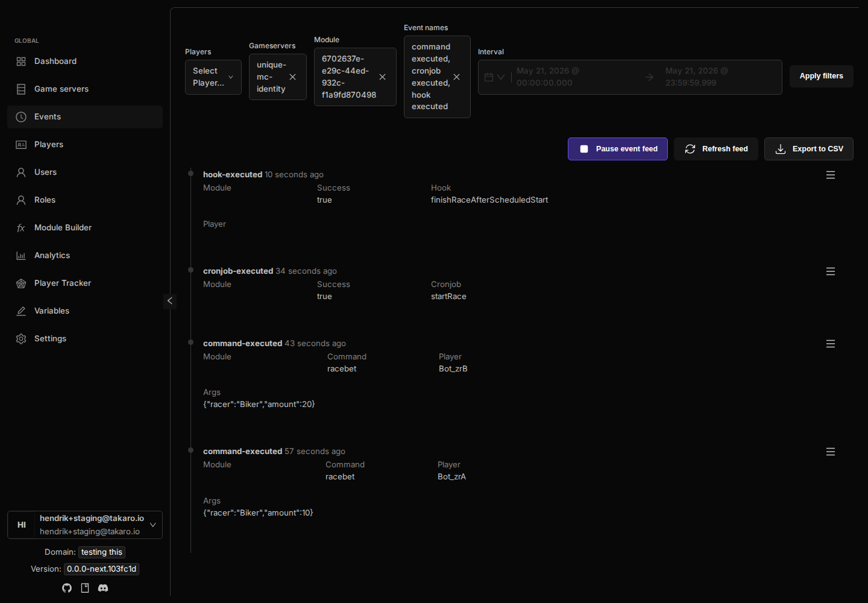This screenshot has height=603, width=868.
Task: Open the GitHub link icon
Action: click(67, 588)
